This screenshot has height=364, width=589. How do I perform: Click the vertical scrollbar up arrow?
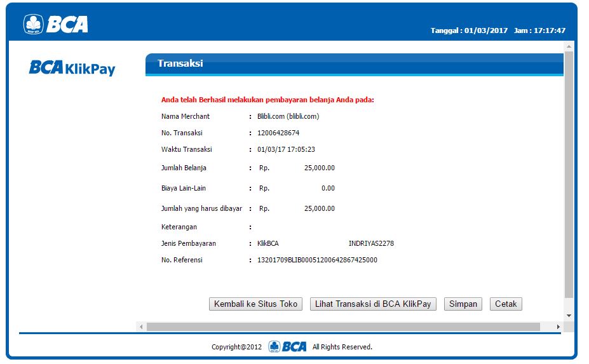[569, 46]
